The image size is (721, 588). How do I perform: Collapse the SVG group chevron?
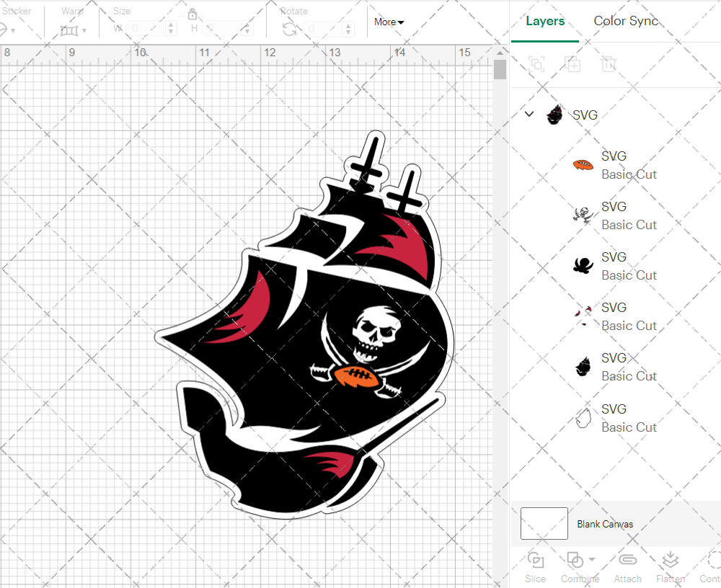pos(529,114)
